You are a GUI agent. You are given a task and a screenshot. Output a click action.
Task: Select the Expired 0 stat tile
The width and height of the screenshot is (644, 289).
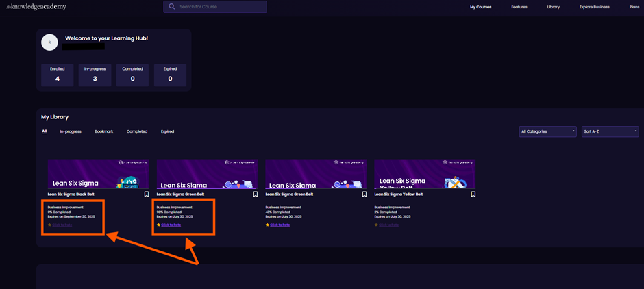pyautogui.click(x=170, y=75)
